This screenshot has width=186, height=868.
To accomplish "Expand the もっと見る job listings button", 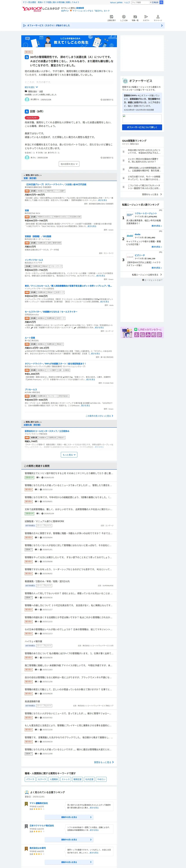I will coord(69,455).
